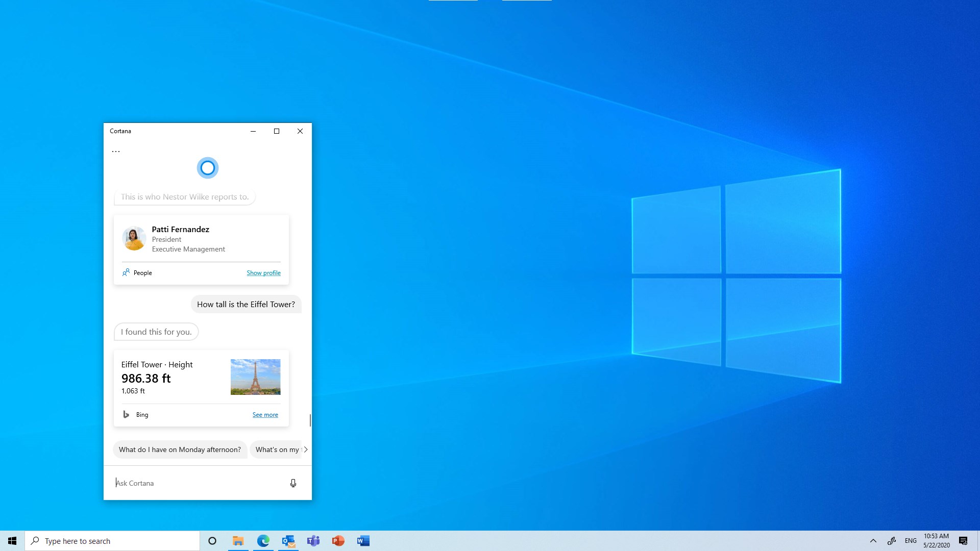The height and width of the screenshot is (551, 980).
Task: Open Cortana's three-dot menu
Action: pos(116,152)
